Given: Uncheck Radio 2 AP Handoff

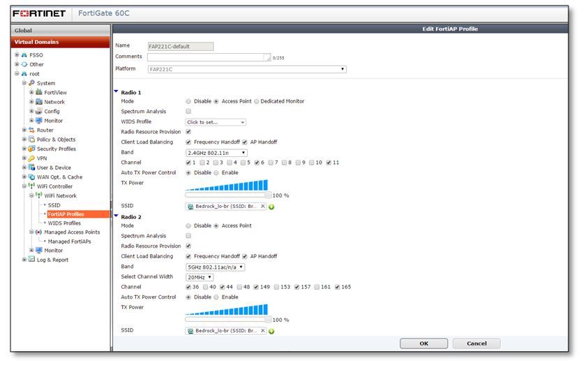Looking at the screenshot, I should (245, 256).
